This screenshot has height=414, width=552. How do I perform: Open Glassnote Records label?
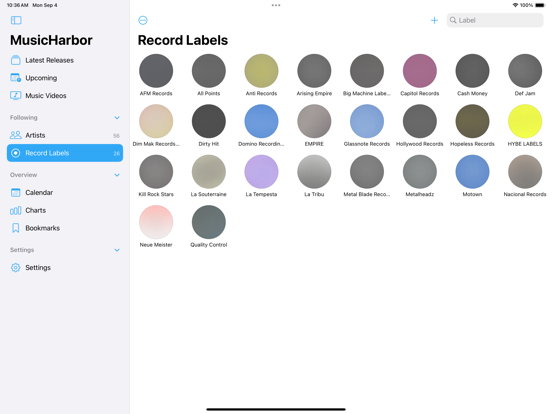(367, 121)
